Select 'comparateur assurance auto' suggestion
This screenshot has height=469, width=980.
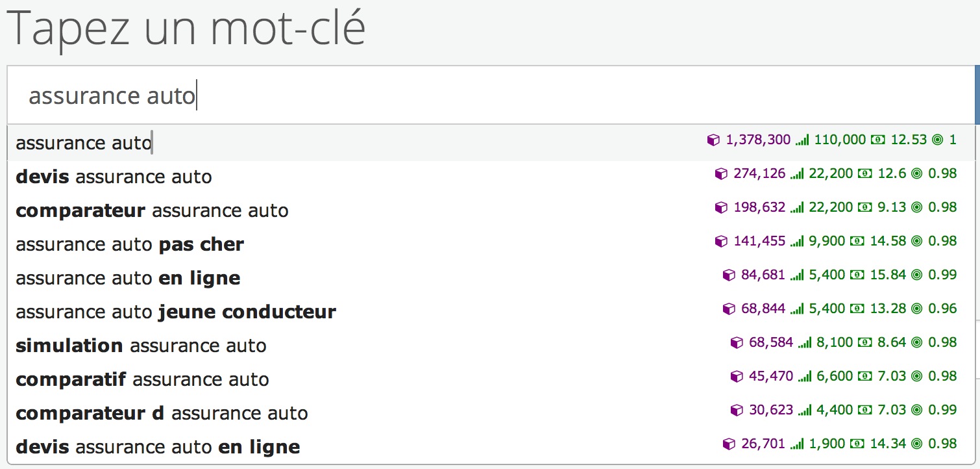[x=152, y=210]
